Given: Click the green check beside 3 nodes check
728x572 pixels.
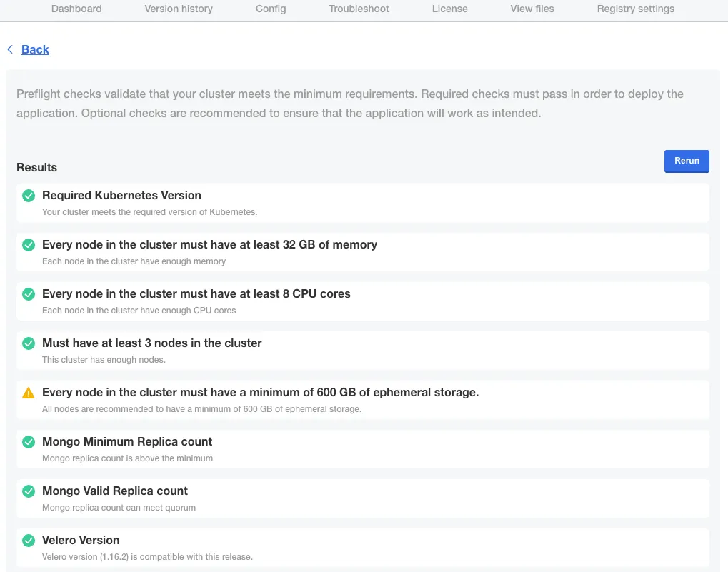Looking at the screenshot, I should point(29,343).
